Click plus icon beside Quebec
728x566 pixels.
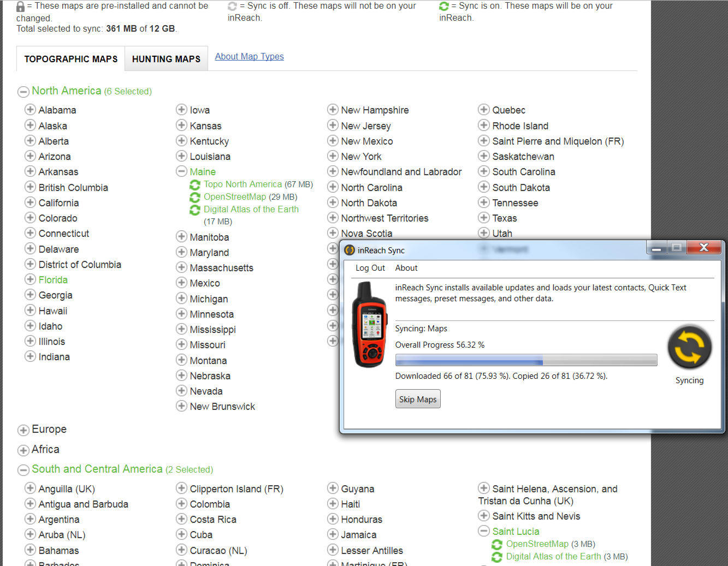[483, 109]
